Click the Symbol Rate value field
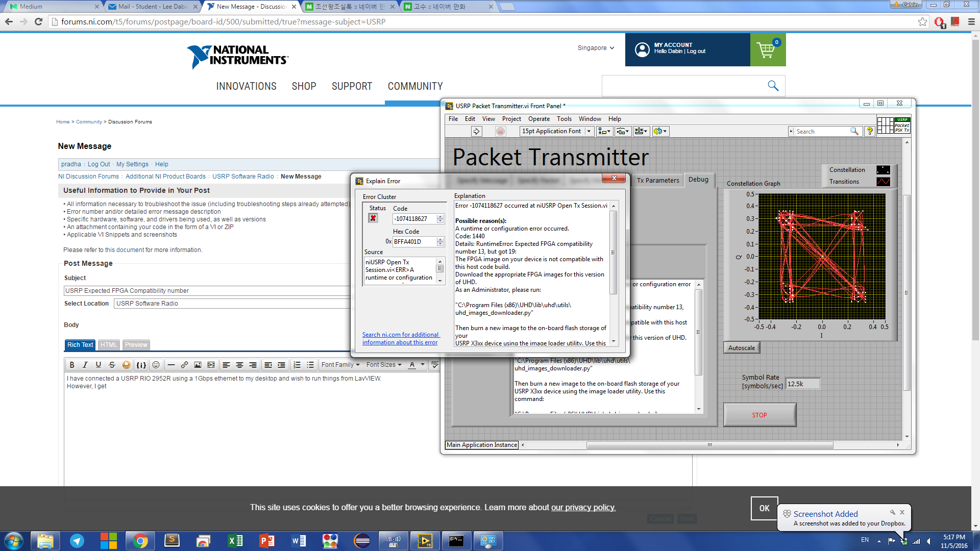 tap(802, 384)
